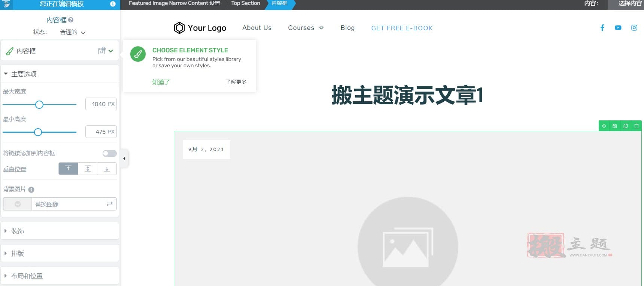Open the Instagram social icon
Screen dimensions: 644x286
(x=634, y=28)
